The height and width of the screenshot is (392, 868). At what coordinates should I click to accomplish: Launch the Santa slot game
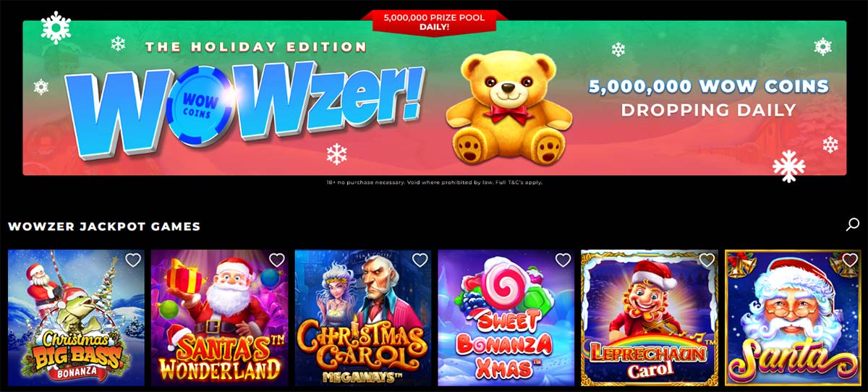pyautogui.click(x=793, y=318)
